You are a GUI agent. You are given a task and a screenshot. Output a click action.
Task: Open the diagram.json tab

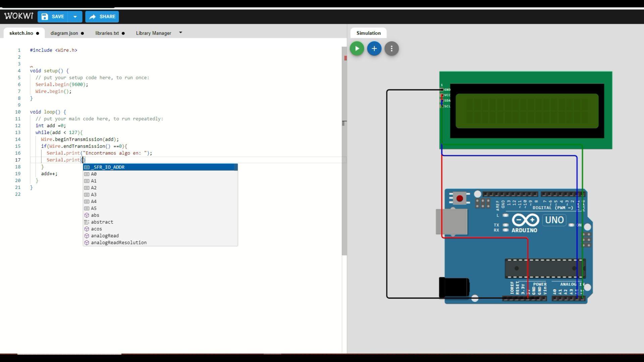tap(67, 33)
